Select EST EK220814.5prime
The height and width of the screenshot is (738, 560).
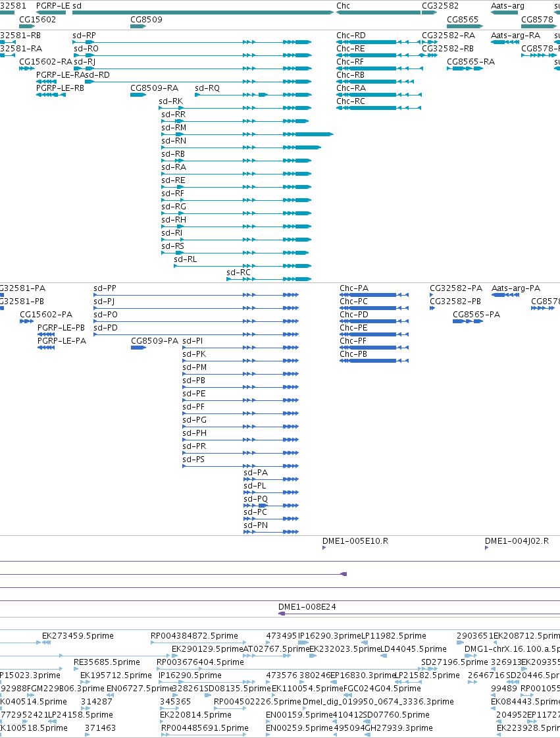click(195, 715)
